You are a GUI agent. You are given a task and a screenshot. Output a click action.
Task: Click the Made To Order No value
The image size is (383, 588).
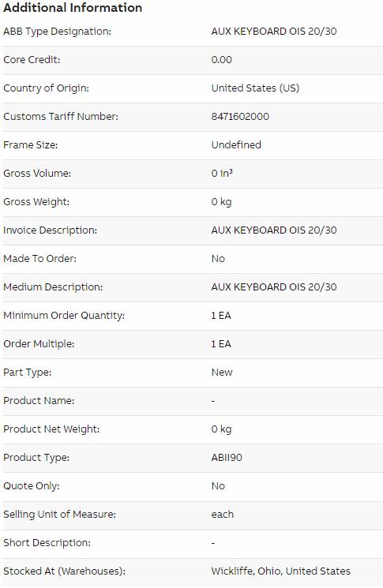218,259
